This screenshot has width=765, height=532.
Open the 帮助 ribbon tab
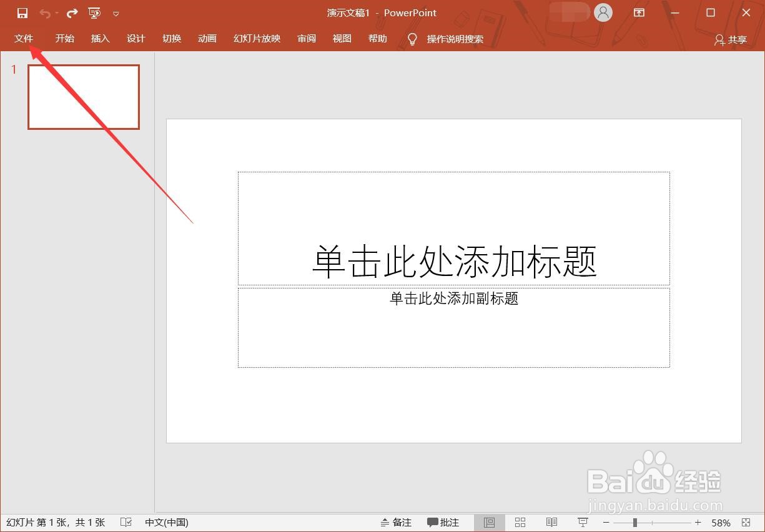coord(378,39)
